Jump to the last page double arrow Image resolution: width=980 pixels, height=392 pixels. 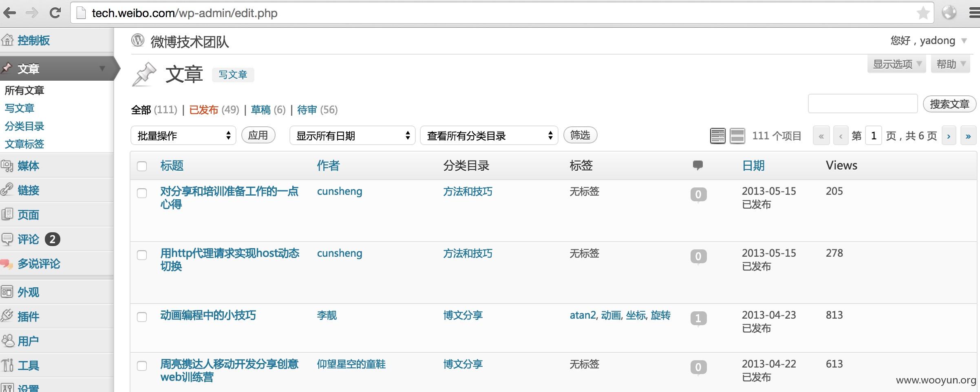[968, 136]
